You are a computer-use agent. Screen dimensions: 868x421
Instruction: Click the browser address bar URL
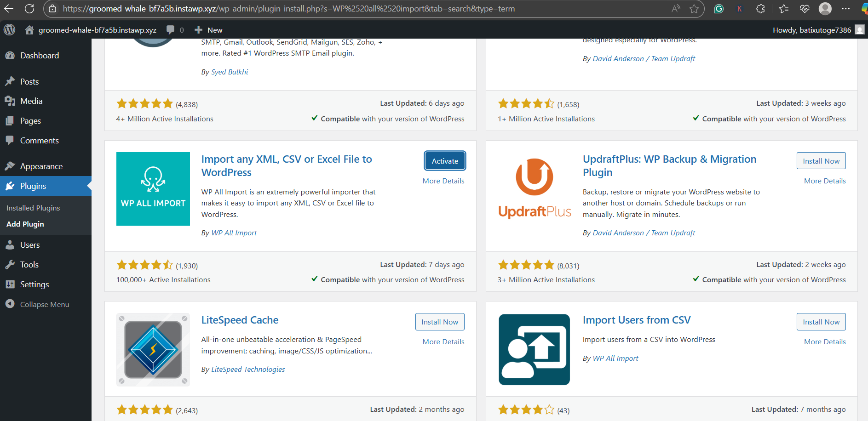tap(289, 9)
